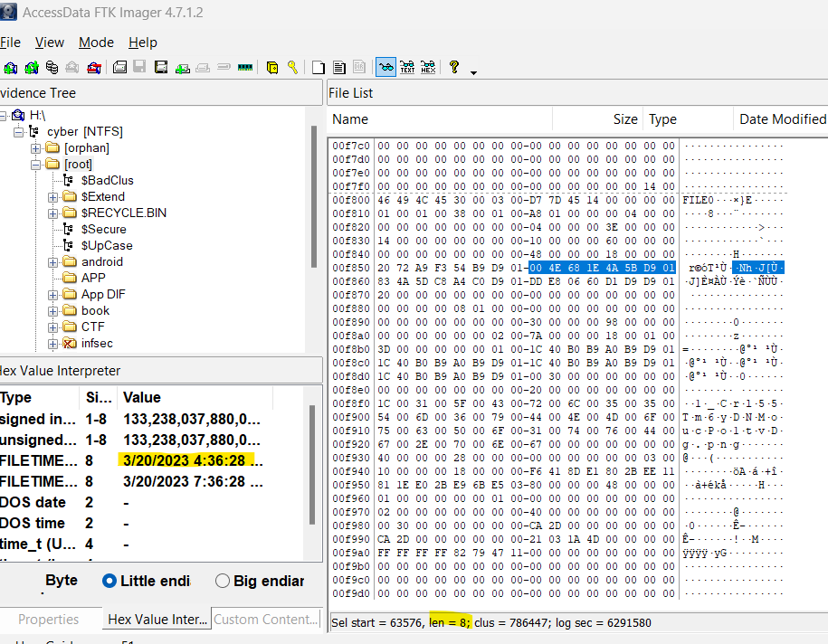Click the hex row at offset 00f8f0
Screen dimensions: 828x644
click(x=557, y=403)
